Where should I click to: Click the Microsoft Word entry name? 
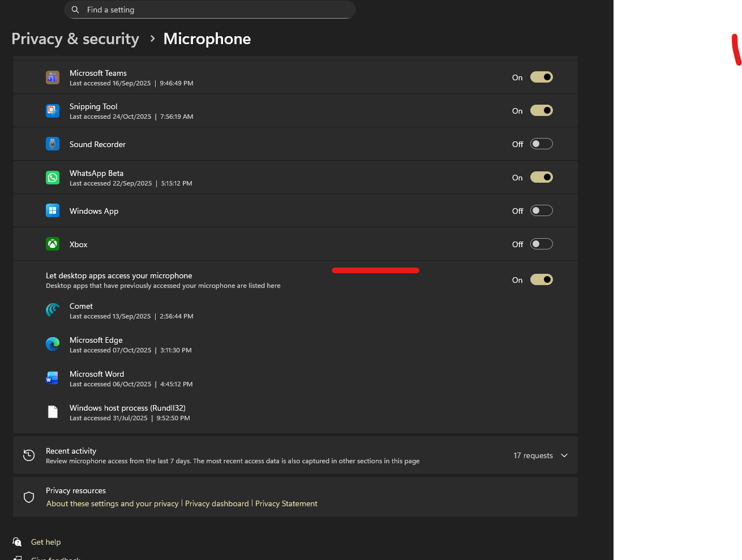coord(97,374)
